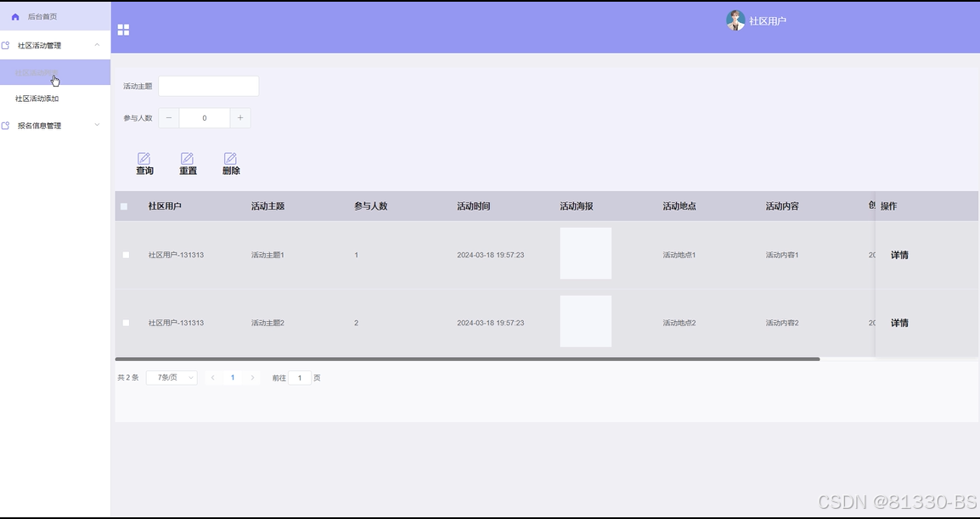
Task: Click the 操作 column header
Action: click(x=889, y=206)
